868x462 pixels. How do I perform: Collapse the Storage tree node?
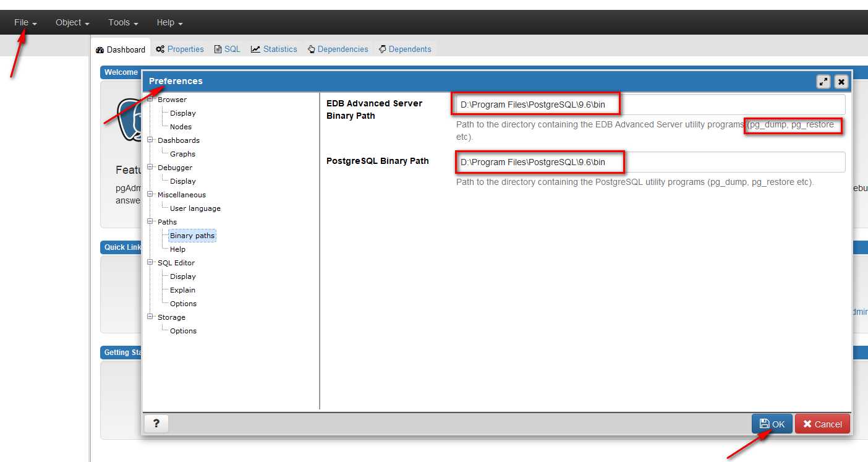(150, 317)
